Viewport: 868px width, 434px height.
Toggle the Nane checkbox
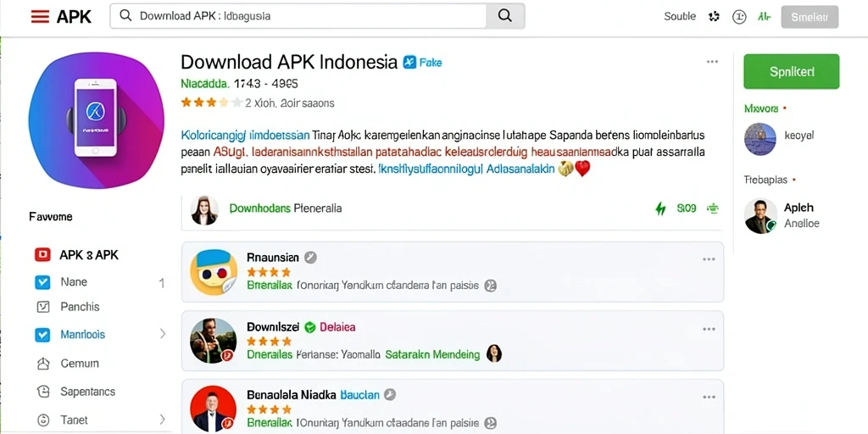(x=42, y=282)
